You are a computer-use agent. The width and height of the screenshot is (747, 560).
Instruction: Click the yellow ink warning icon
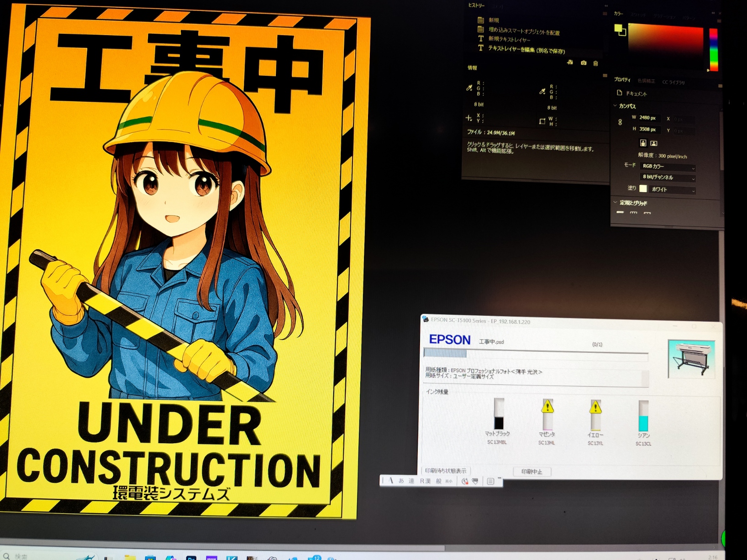[x=595, y=407]
